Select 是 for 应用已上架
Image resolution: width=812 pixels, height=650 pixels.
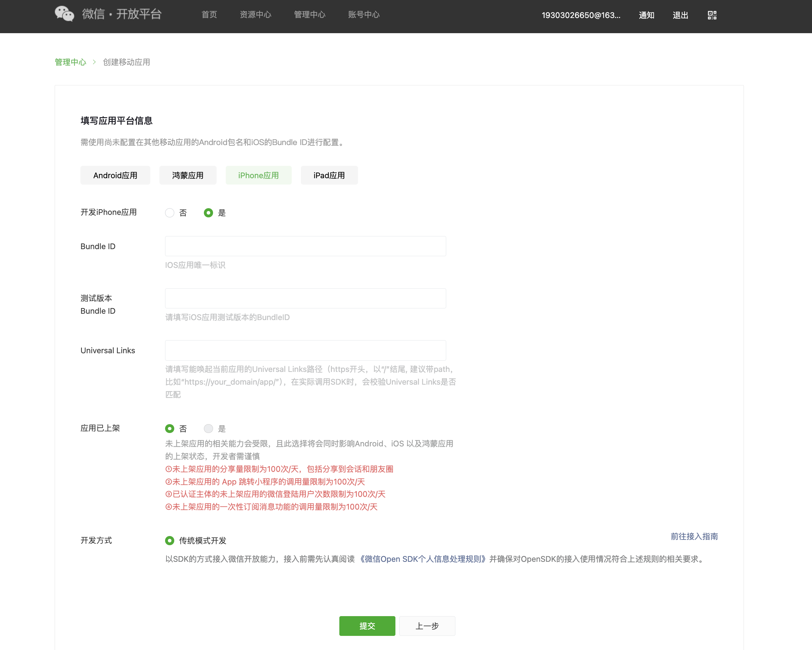click(208, 428)
